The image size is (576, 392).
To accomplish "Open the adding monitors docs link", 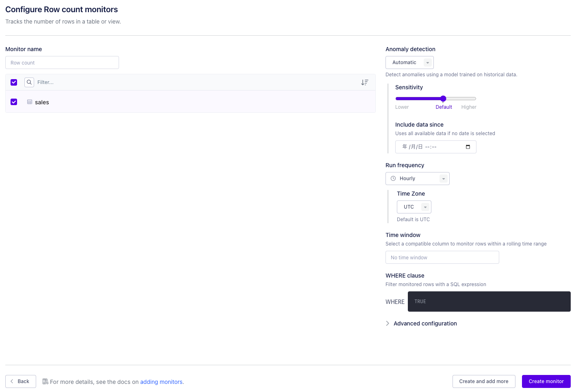I will click(161, 382).
